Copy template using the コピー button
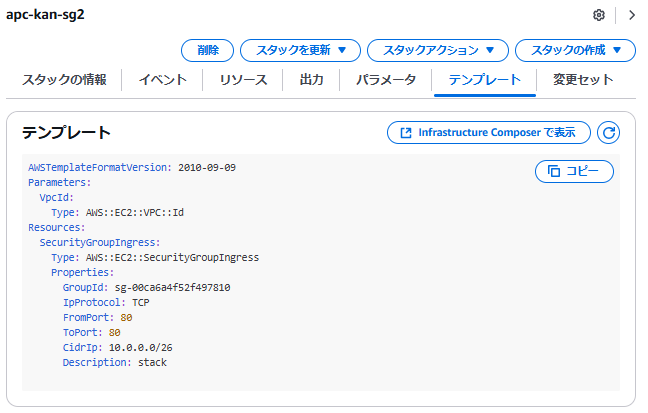648x413 pixels. coord(574,171)
